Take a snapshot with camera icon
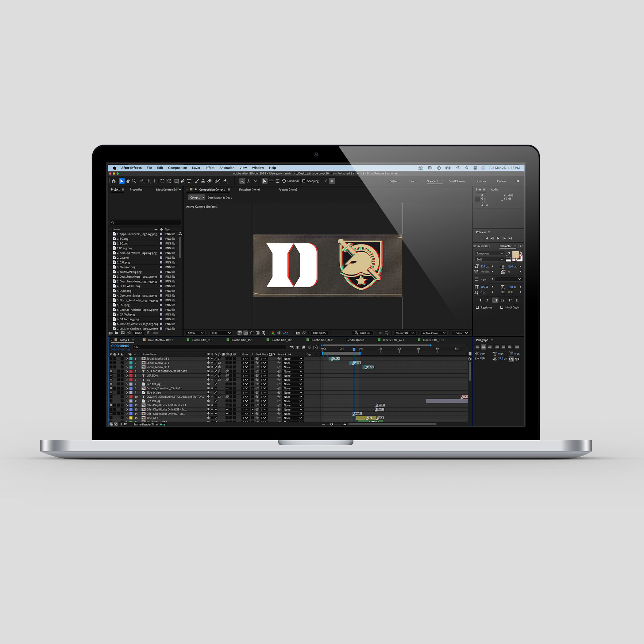Image resolution: width=644 pixels, height=644 pixels. pyautogui.click(x=298, y=333)
